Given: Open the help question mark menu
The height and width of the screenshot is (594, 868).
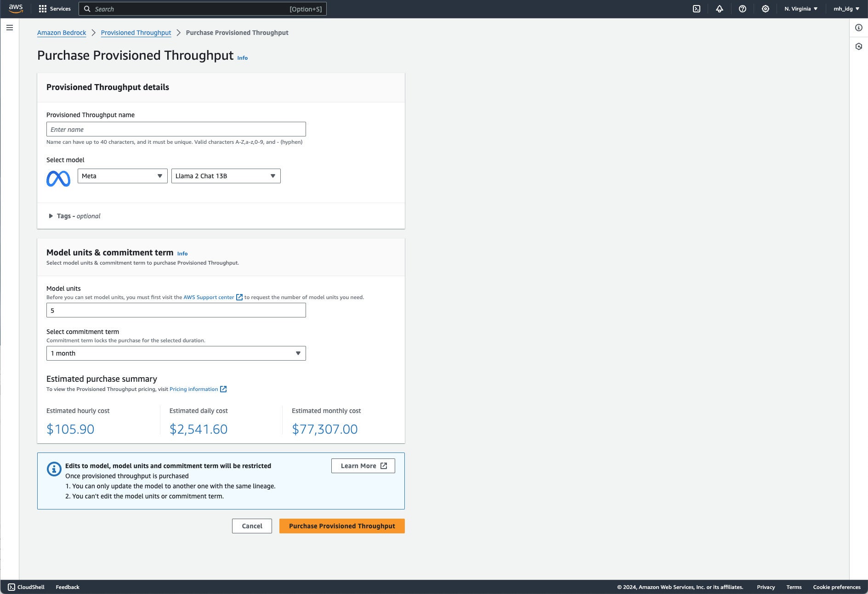Looking at the screenshot, I should coord(743,9).
